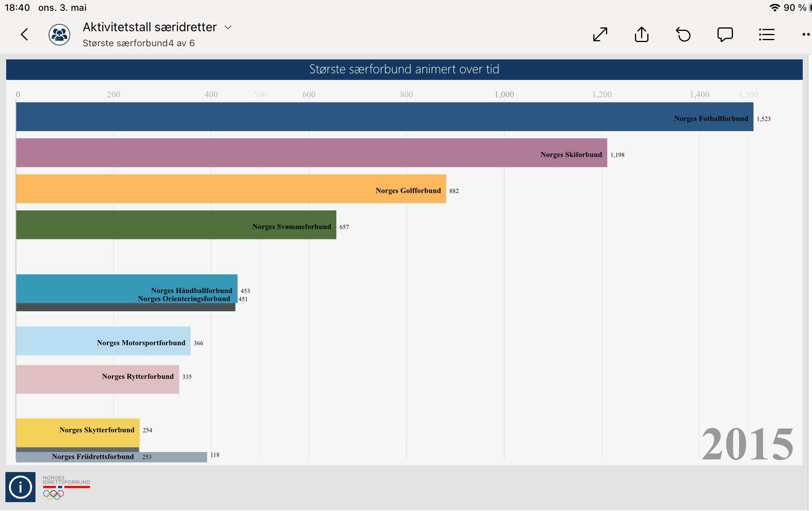Screen dimensions: 812x511
Task: Tap the 1,400 axis label
Action: coord(699,94)
